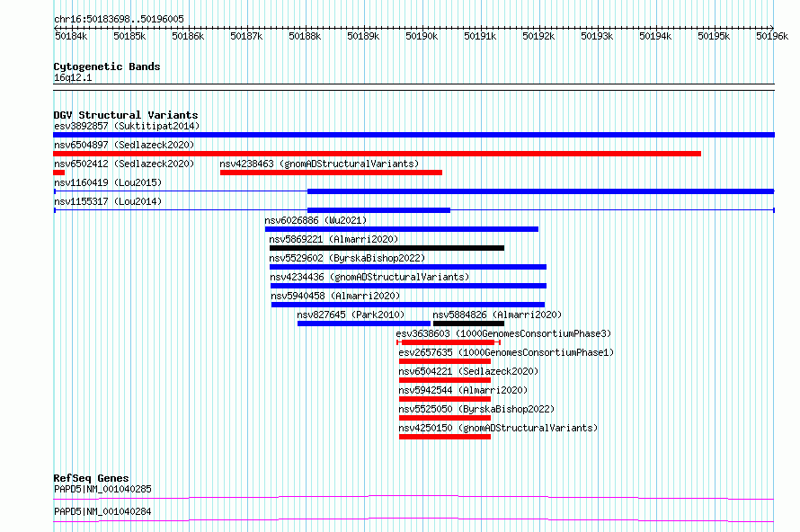Click the red esv2657635 variant bar
Image resolution: width=800 pixels, height=532 pixels.
tap(445, 361)
